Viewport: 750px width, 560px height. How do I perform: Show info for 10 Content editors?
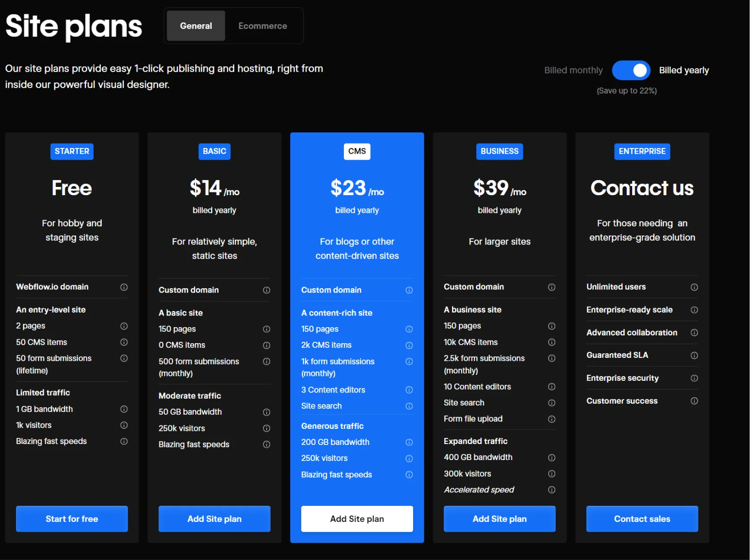tap(551, 386)
